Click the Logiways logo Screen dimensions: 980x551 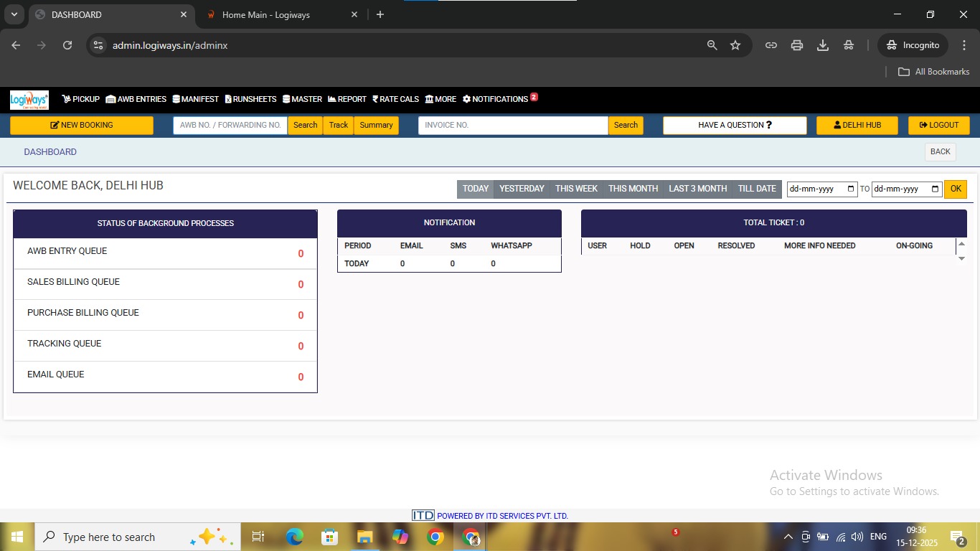tap(29, 100)
